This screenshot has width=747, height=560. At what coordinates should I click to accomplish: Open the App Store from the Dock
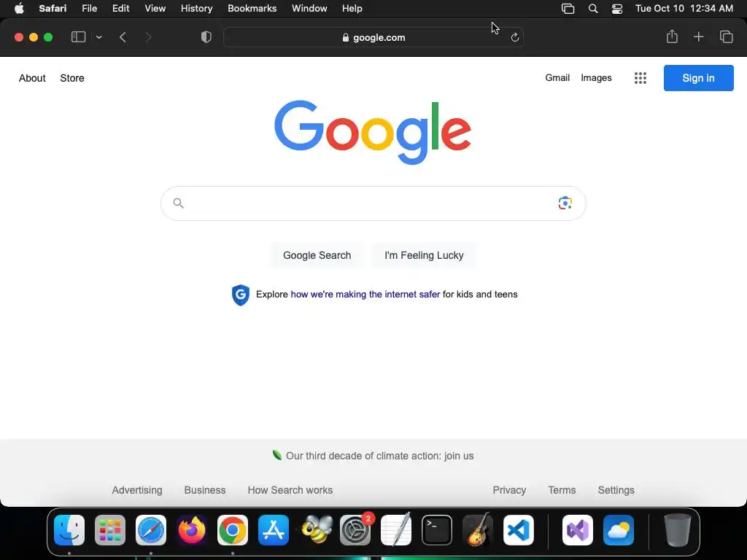point(274,530)
